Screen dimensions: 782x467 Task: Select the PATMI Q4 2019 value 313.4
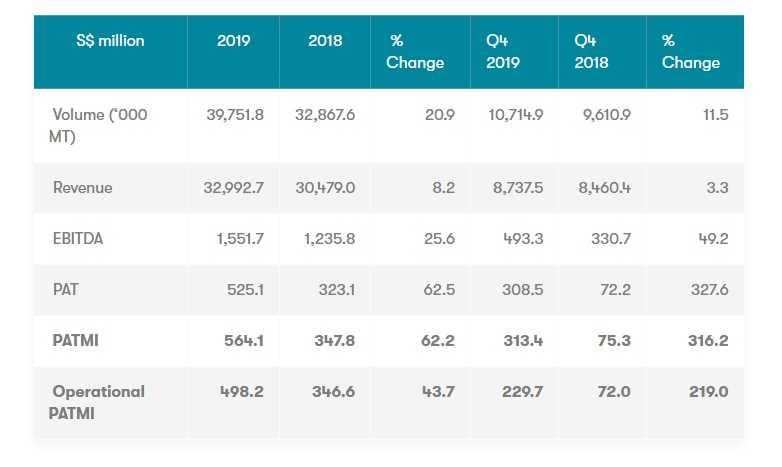click(522, 341)
